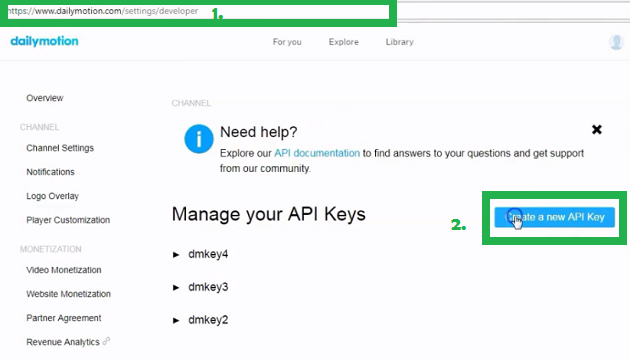Open Revenue Analytics page
Screen dimensions: 630x361
click(x=63, y=342)
